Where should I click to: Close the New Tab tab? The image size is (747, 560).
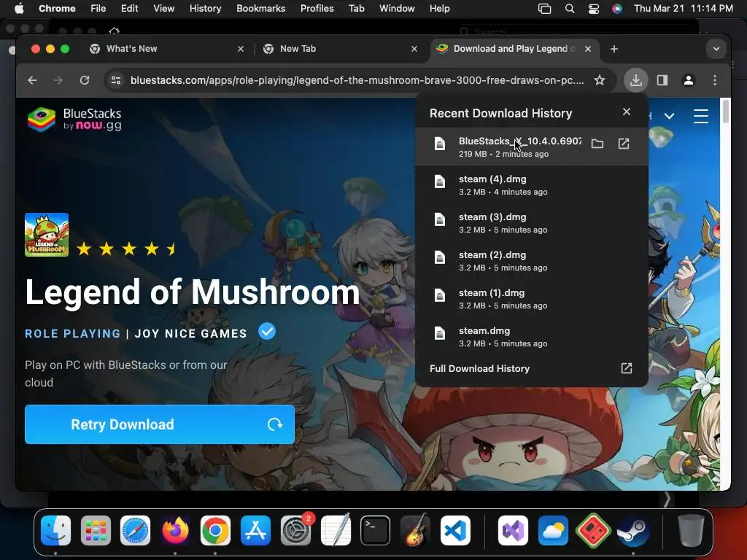414,49
